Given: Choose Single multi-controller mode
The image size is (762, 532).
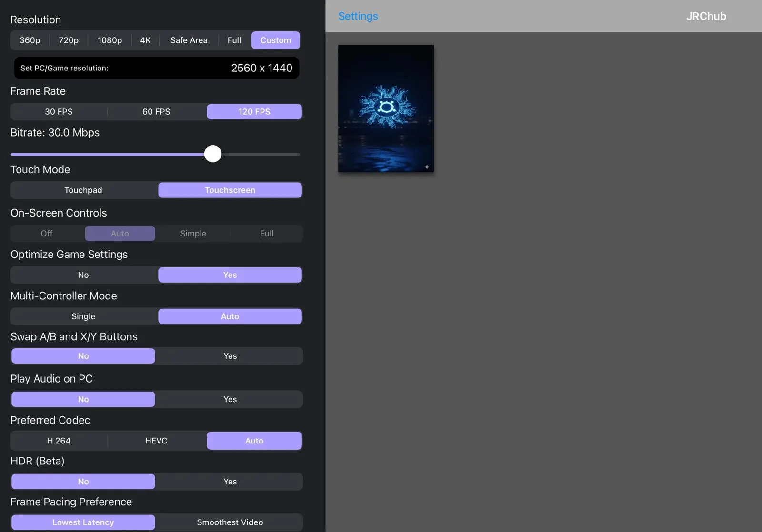Looking at the screenshot, I should pyautogui.click(x=83, y=316).
